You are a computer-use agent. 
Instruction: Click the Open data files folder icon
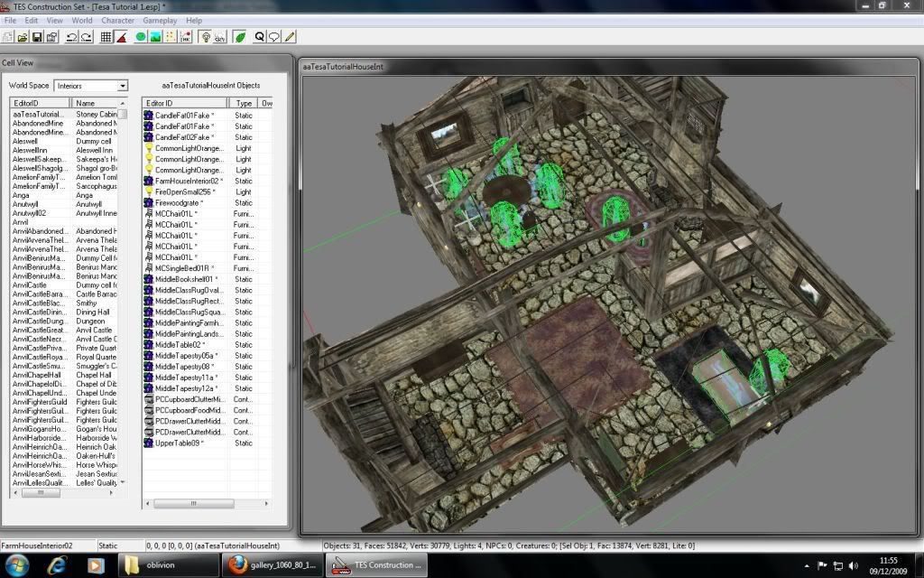point(23,37)
